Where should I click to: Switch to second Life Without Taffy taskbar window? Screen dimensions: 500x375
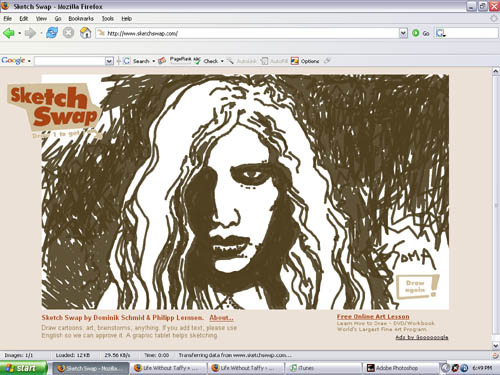coord(246,368)
